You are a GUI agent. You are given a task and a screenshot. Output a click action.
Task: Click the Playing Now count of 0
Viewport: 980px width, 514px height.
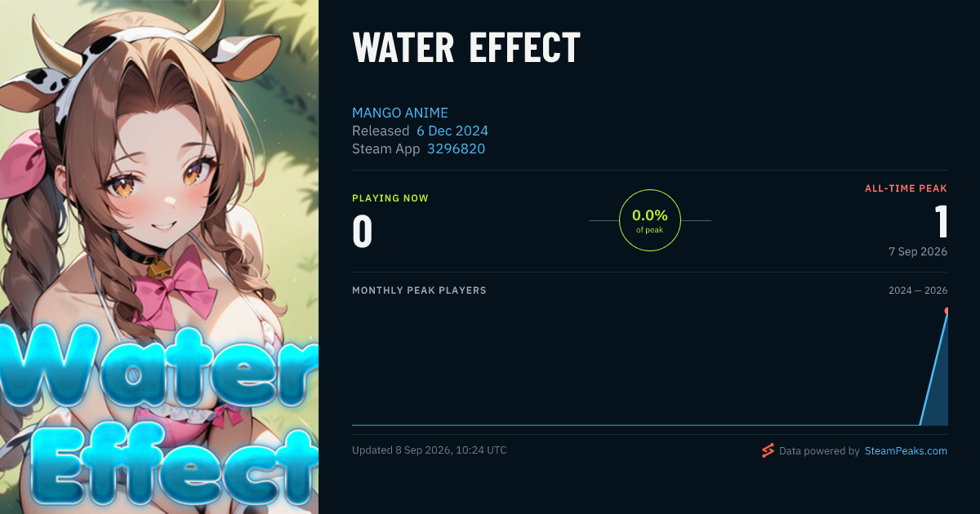click(x=363, y=231)
